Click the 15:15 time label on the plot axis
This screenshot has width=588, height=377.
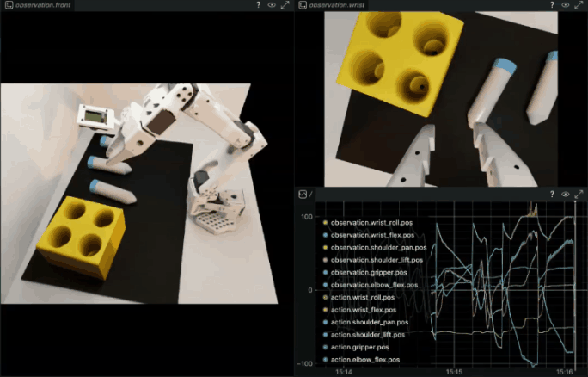click(x=453, y=371)
